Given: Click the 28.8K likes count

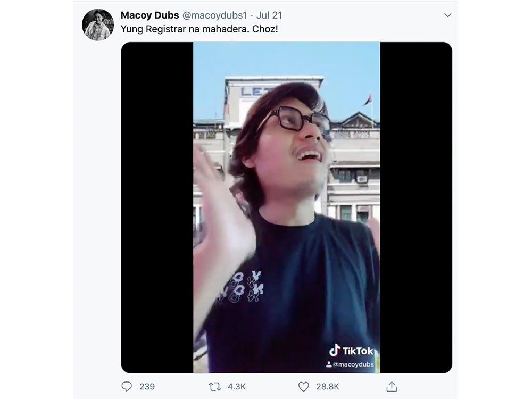Looking at the screenshot, I should pos(327,386).
